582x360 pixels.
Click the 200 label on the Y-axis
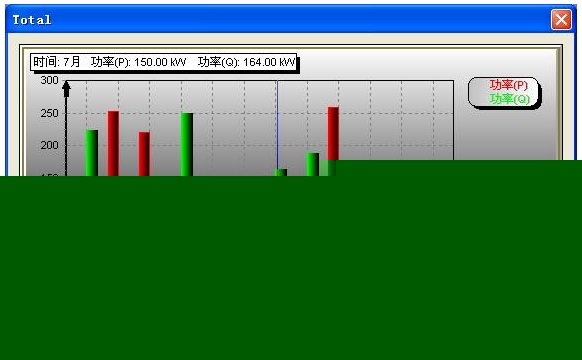(49, 145)
